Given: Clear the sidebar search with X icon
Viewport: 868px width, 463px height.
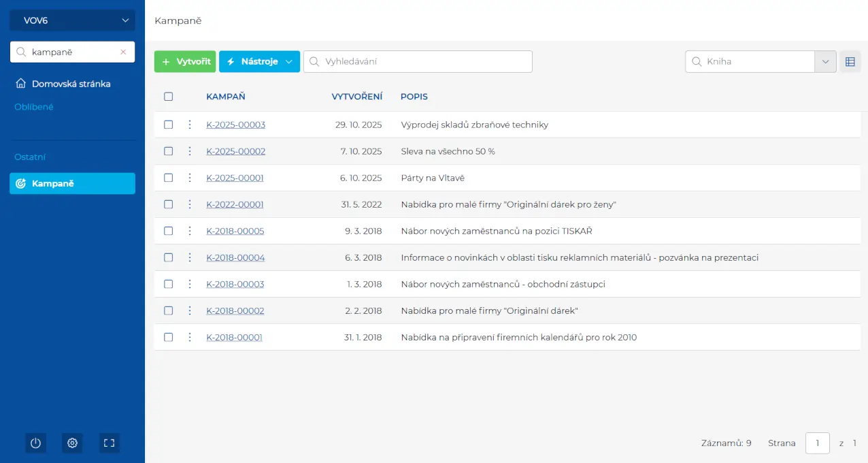Looking at the screenshot, I should point(123,52).
